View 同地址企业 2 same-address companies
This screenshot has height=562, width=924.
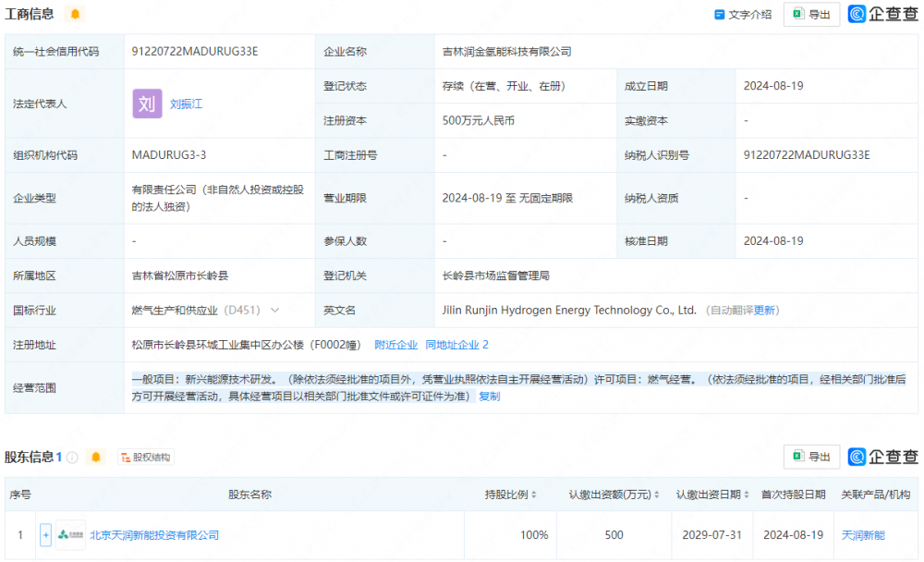(x=456, y=345)
